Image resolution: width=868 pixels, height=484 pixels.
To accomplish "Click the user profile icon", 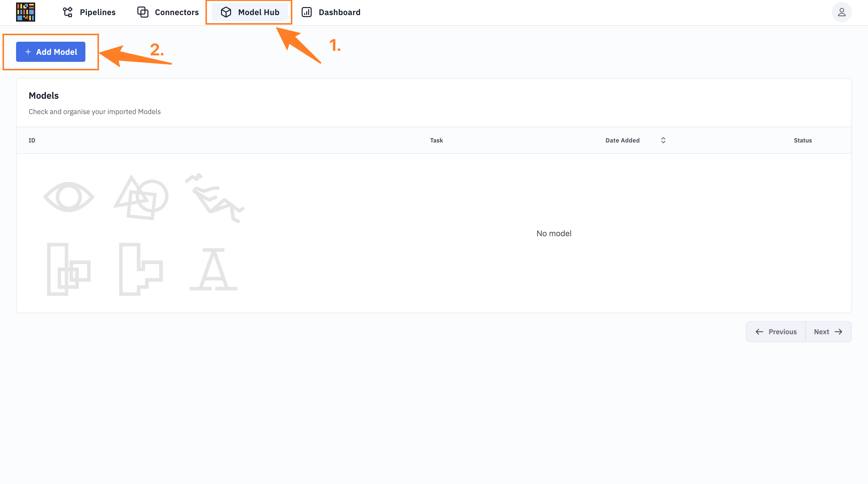I will [842, 12].
